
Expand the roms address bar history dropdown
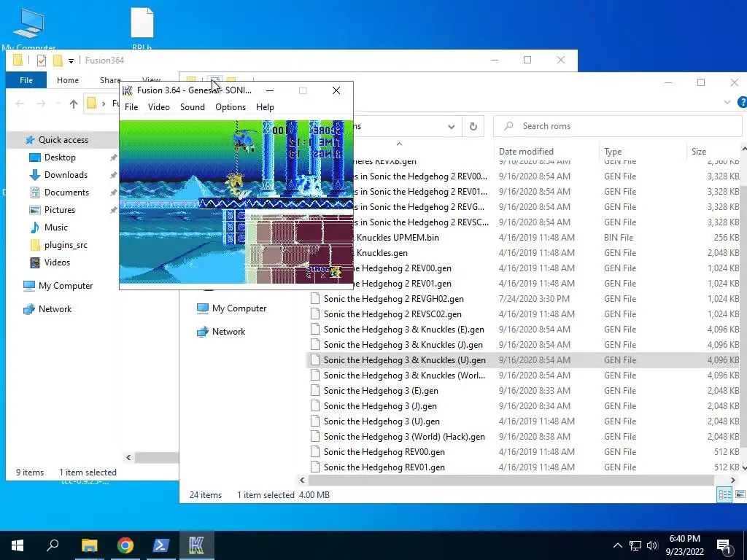pyautogui.click(x=451, y=127)
